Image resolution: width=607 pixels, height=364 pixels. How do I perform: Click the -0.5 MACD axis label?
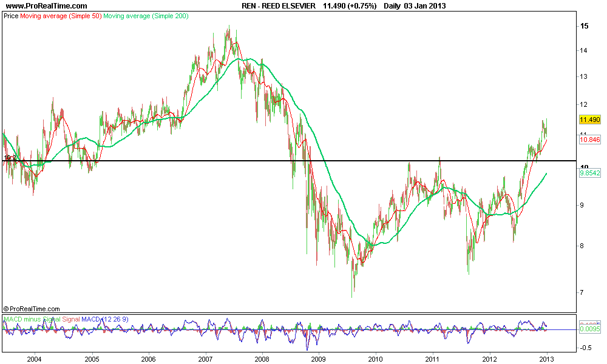[585, 348]
